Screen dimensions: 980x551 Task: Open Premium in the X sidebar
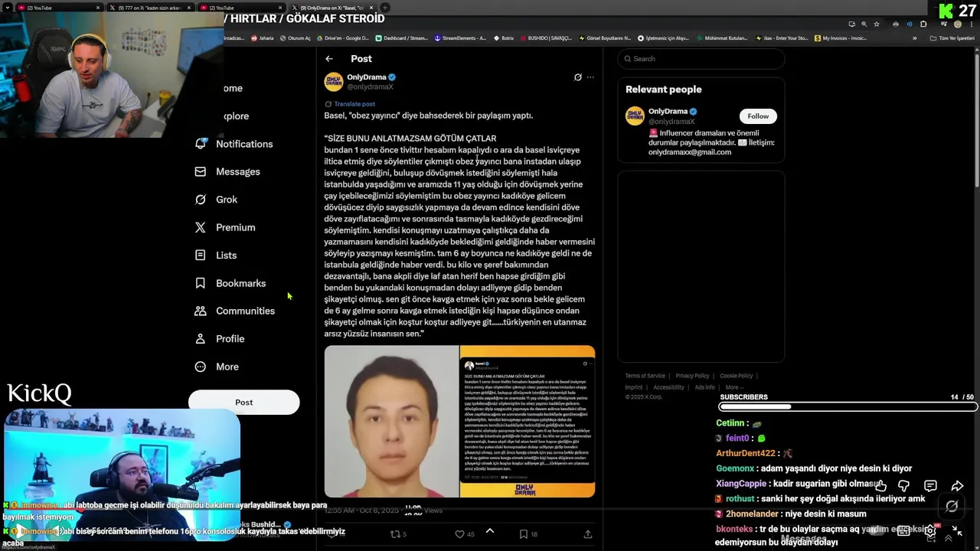pos(225,227)
